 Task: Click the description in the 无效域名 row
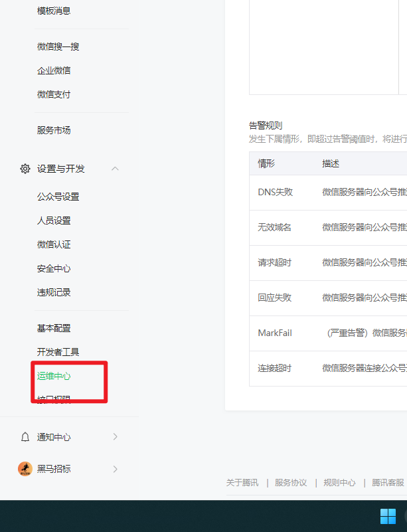pyautogui.click(x=365, y=227)
